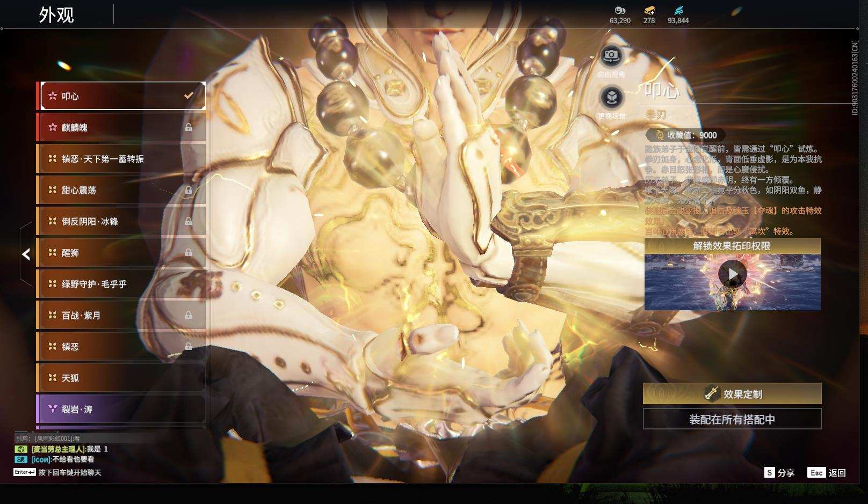Click the lock icon on 甜心震荡
The height and width of the screenshot is (504, 868).
[189, 190]
